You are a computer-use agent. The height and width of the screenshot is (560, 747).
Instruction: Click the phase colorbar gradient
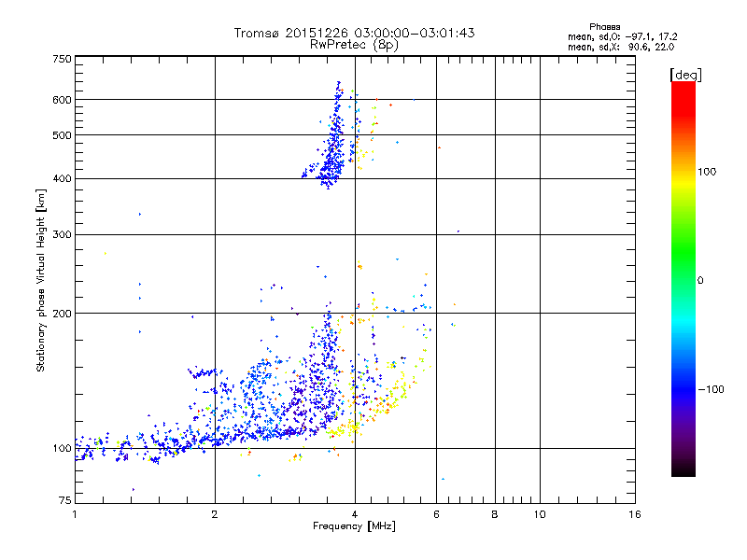684,278
